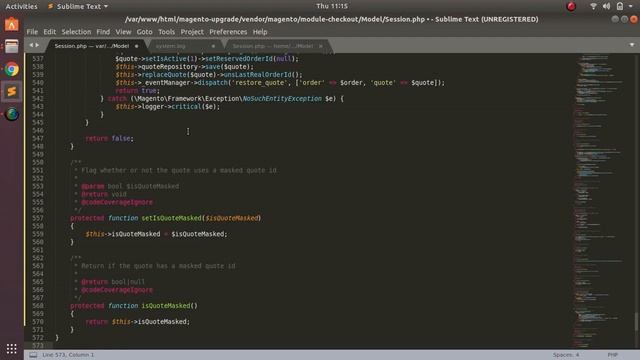Open the Selection menu
Viewport: 640px width, 360px height.
point(76,32)
